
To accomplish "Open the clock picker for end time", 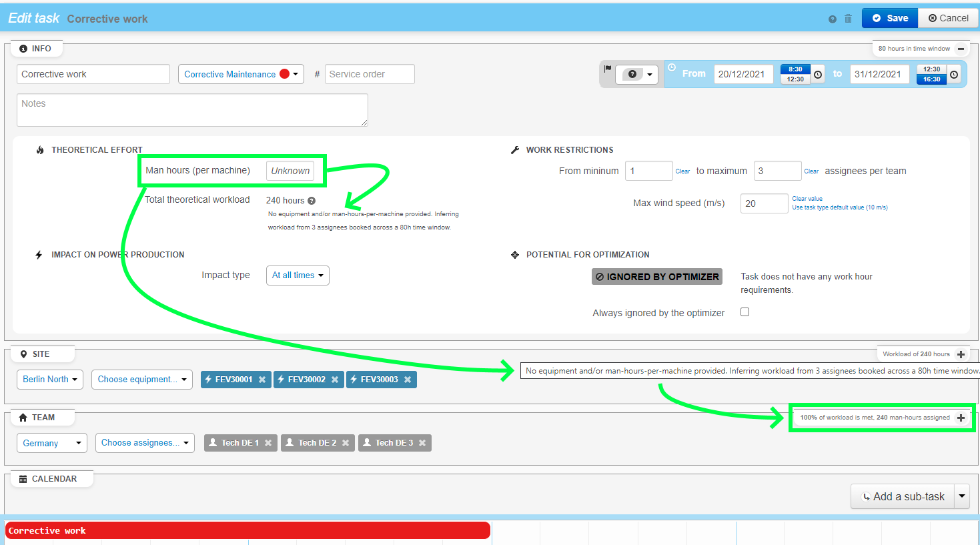I will [954, 75].
